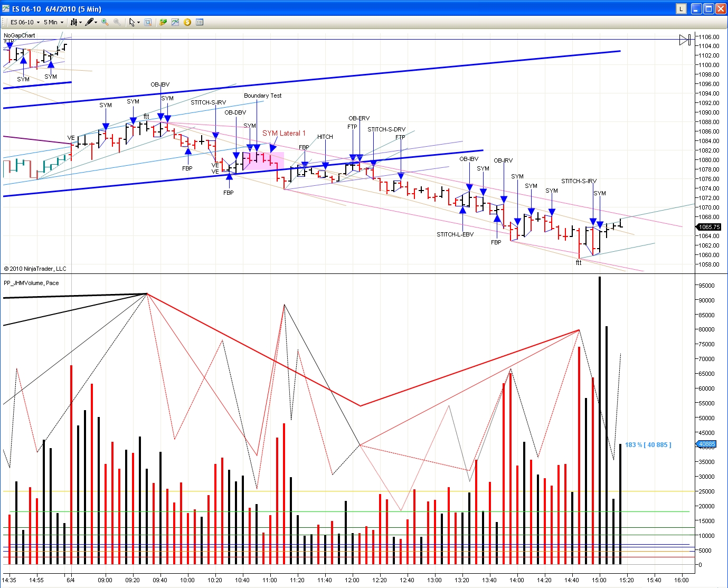Click the "STITCH-L-EBV" annotation
The width and height of the screenshot is (728, 588).
pyautogui.click(x=455, y=234)
